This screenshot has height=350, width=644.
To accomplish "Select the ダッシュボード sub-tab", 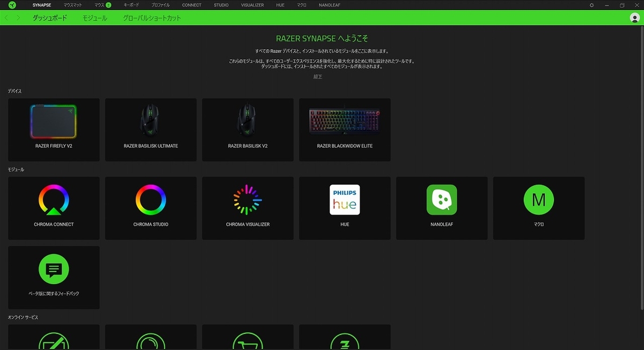I will pyautogui.click(x=50, y=18).
